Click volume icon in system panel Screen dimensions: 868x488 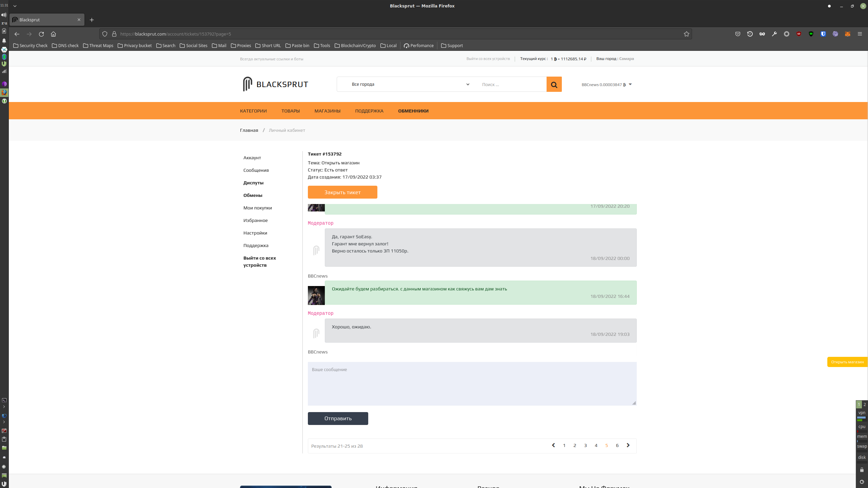click(4, 15)
